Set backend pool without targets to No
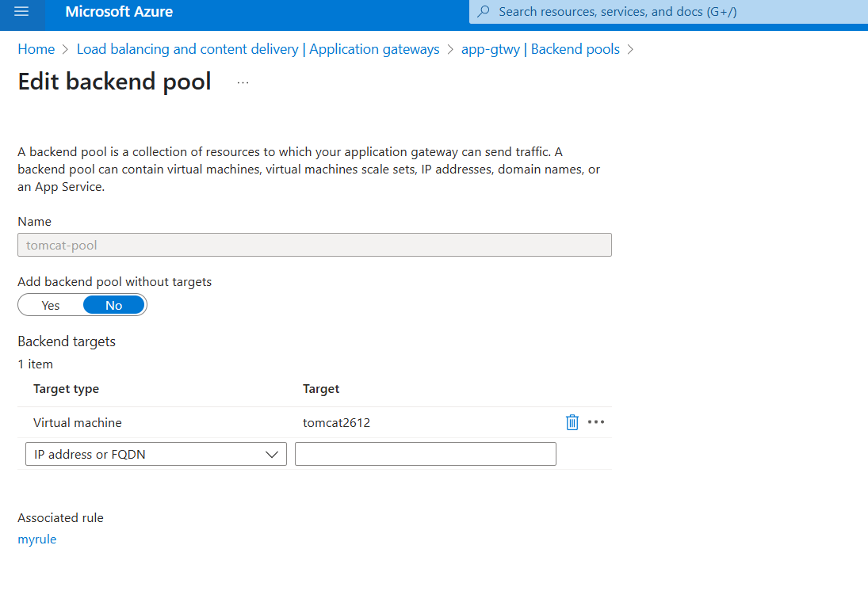 (x=114, y=305)
